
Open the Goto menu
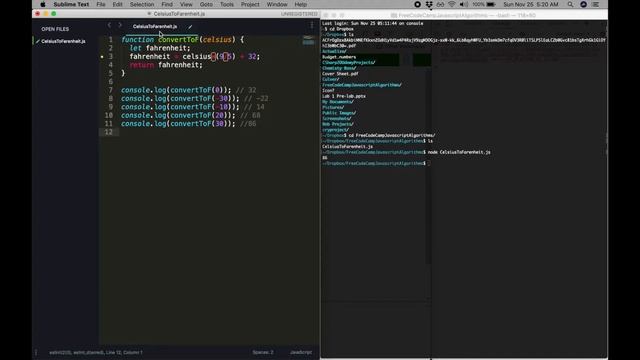point(206,4)
